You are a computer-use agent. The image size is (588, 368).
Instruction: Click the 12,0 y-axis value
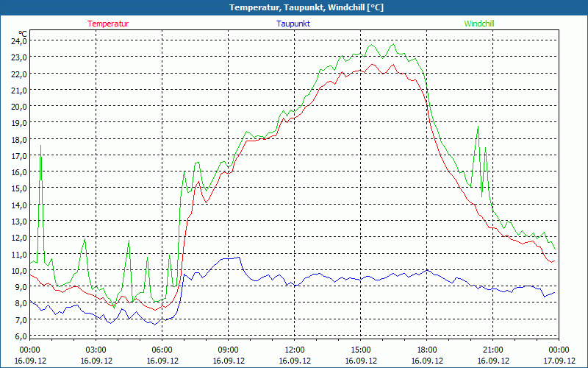pyautogui.click(x=19, y=238)
